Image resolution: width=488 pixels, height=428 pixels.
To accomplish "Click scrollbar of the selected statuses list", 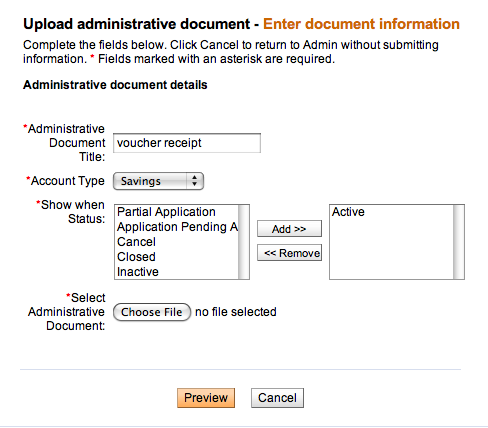I will pyautogui.click(x=459, y=242).
